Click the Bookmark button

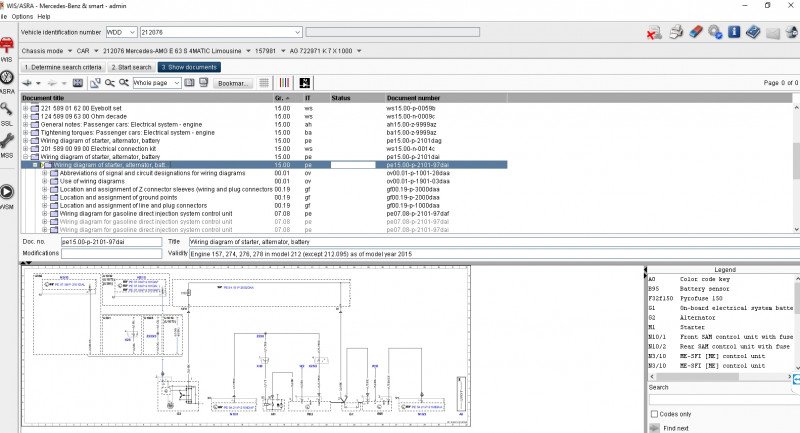[233, 83]
